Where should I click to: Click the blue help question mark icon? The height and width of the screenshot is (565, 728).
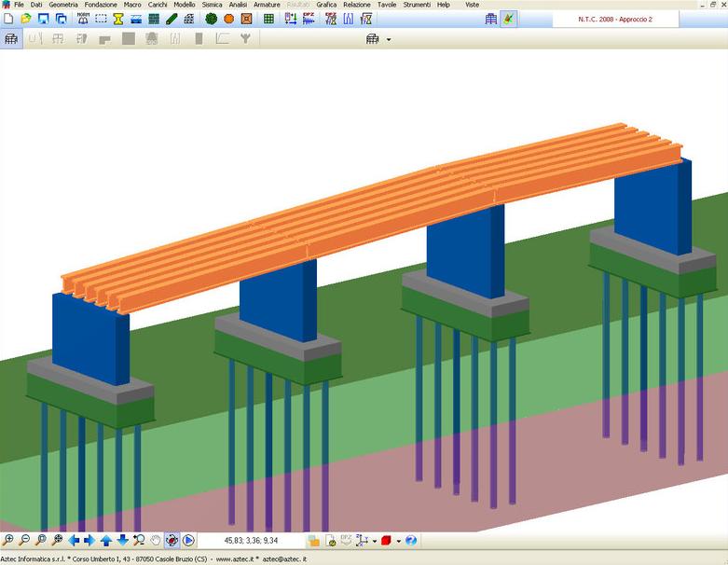point(411,540)
